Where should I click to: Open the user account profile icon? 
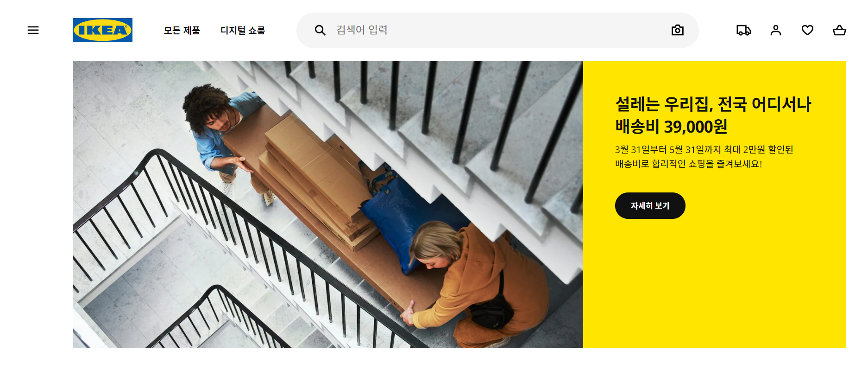(776, 30)
